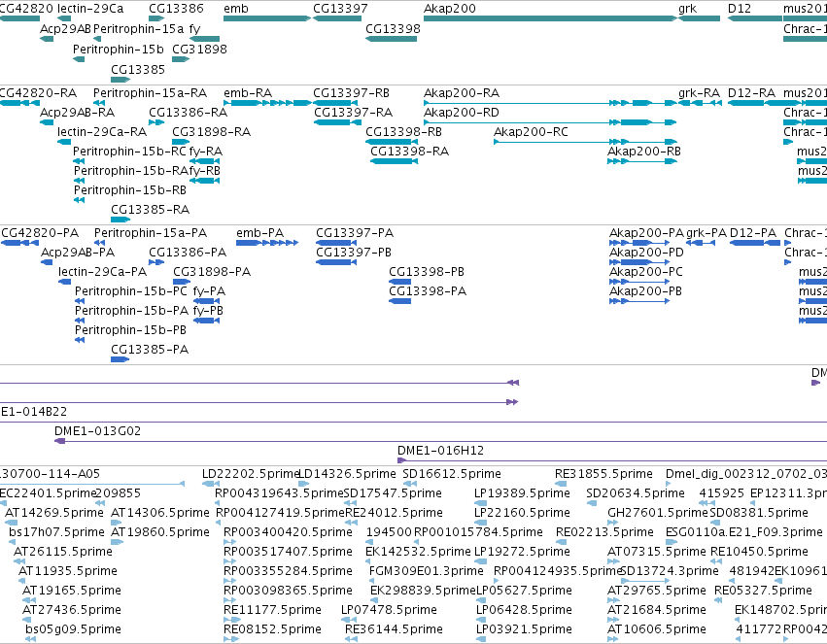Open the emb-RA transcript label
Viewport: 827px width, 644px height.
(x=248, y=93)
